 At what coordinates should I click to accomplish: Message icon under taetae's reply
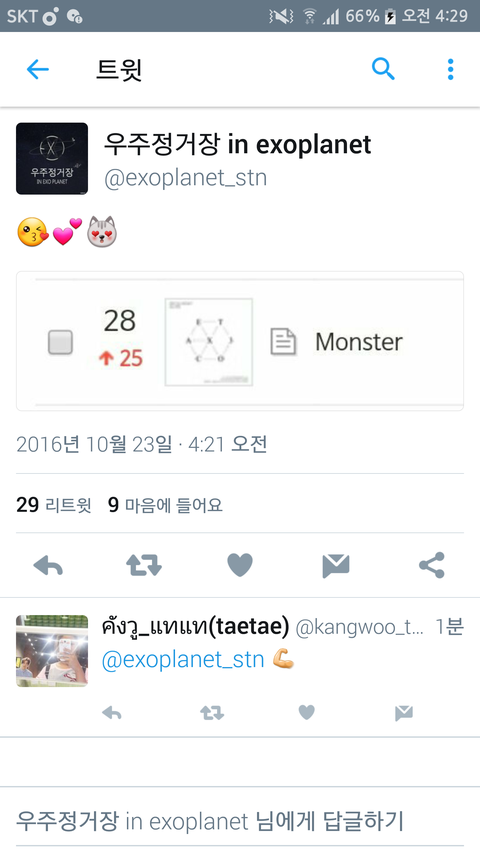click(x=404, y=713)
